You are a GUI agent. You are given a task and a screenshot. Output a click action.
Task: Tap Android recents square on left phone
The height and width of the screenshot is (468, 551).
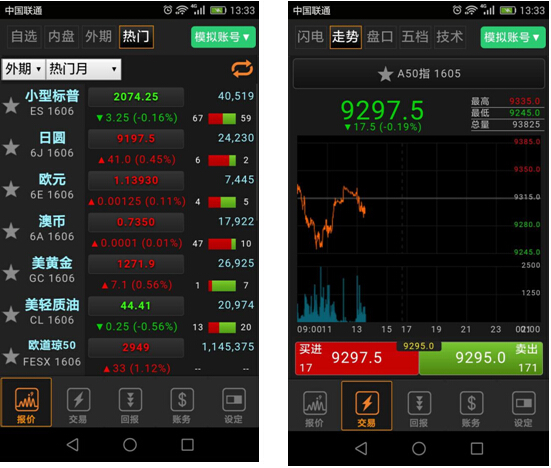(x=187, y=445)
